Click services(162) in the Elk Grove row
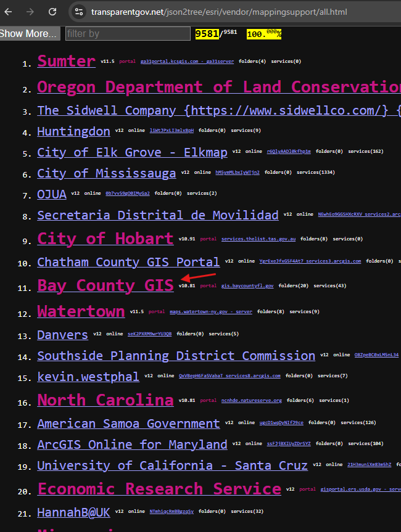The image size is (401, 532). (366, 151)
